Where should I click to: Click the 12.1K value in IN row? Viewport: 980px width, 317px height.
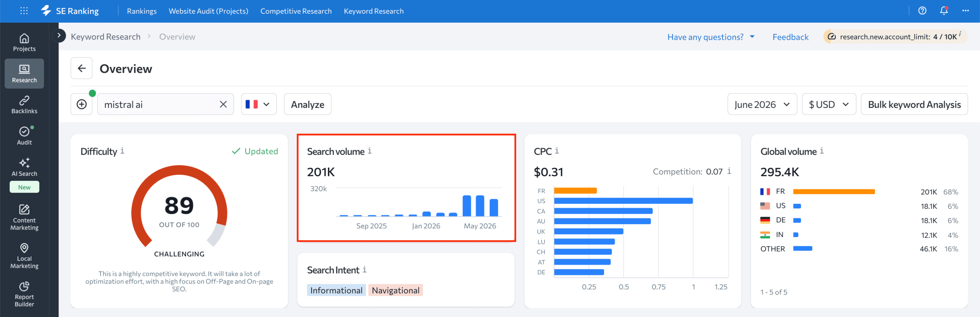(929, 235)
